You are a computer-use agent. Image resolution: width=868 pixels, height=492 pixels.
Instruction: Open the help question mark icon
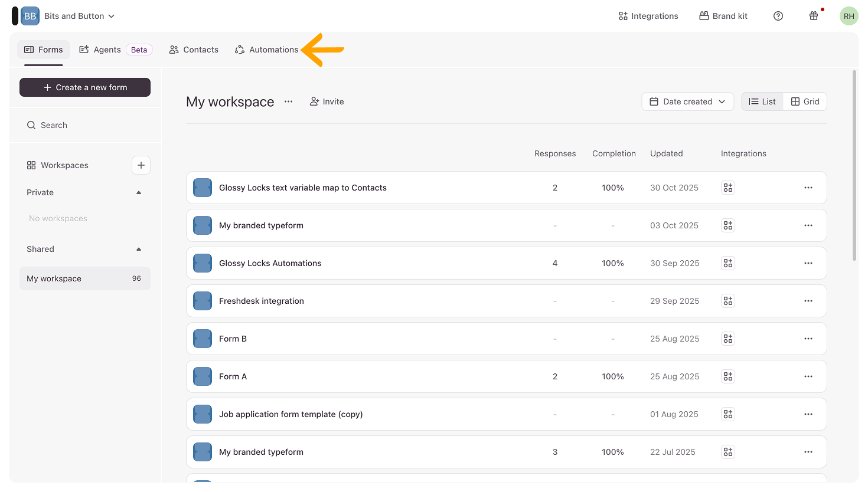coord(778,16)
